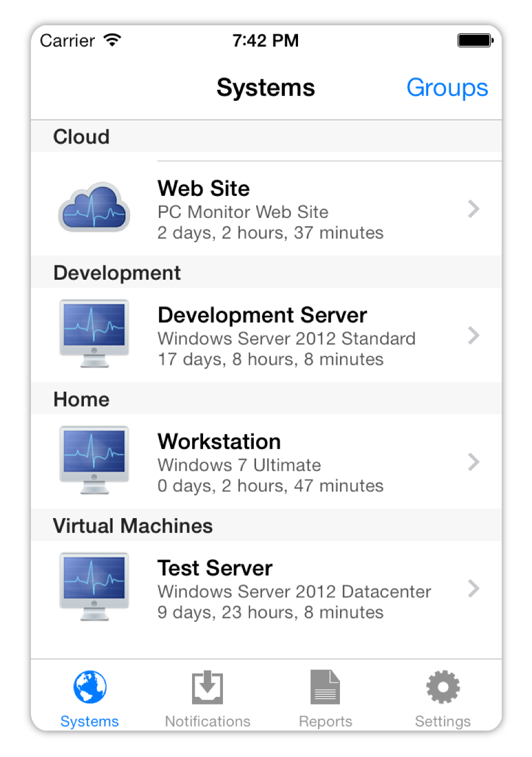Tap the Home section header
532x757 pixels.
coord(266,398)
